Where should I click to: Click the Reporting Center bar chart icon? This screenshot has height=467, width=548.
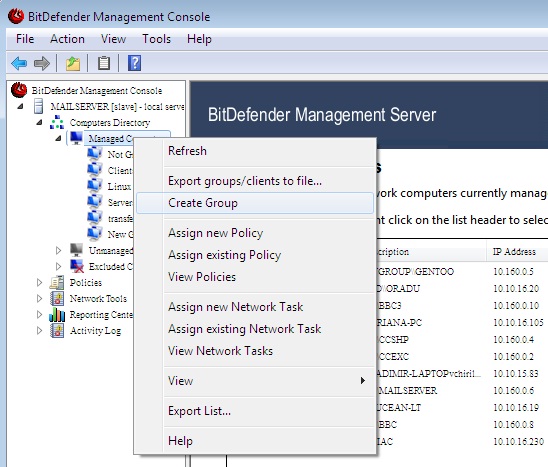pos(57,314)
